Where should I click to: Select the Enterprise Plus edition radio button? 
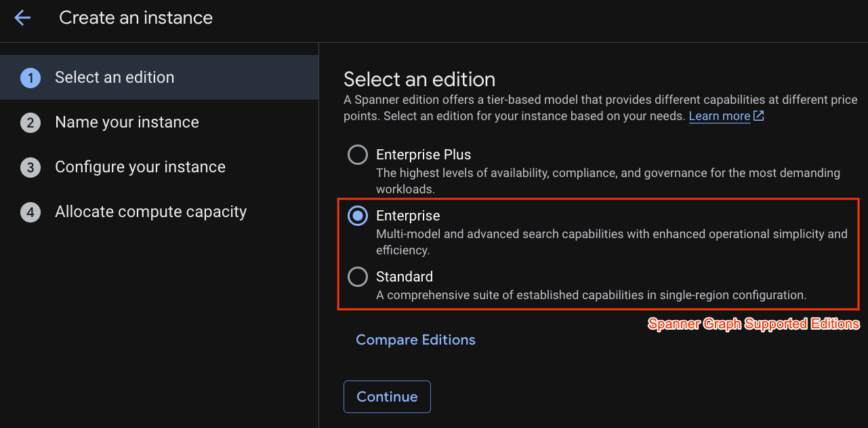(358, 155)
